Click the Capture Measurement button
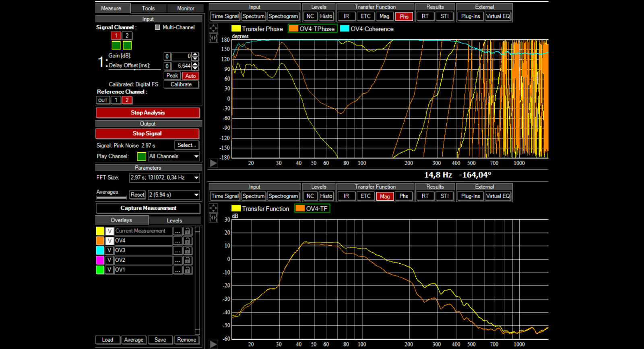This screenshot has width=644, height=349. [x=148, y=208]
